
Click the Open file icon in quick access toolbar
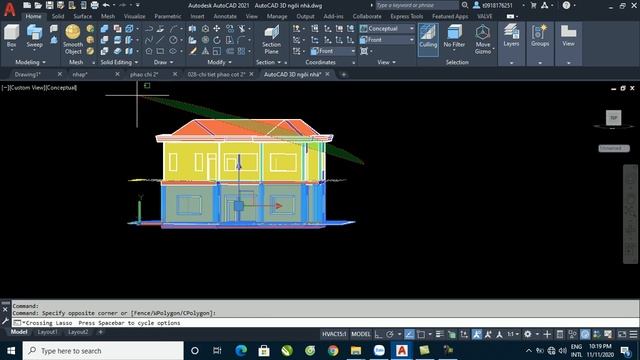point(38,5)
